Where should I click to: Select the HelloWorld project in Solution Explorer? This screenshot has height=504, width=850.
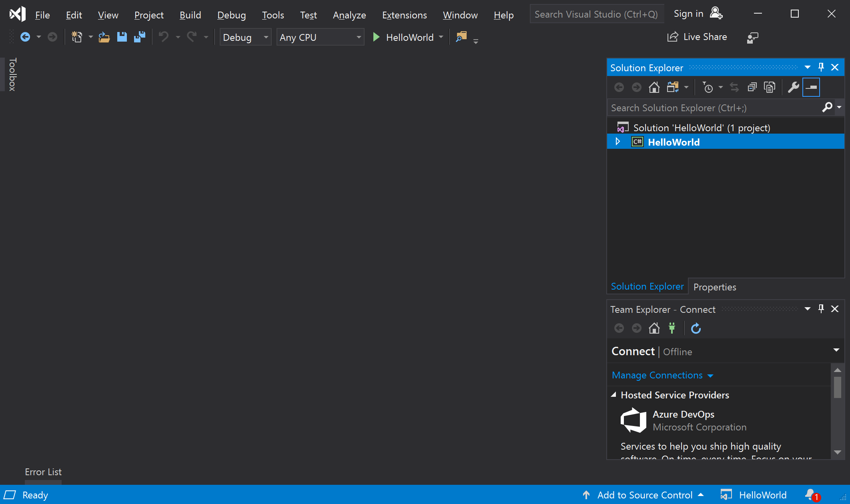click(x=674, y=142)
